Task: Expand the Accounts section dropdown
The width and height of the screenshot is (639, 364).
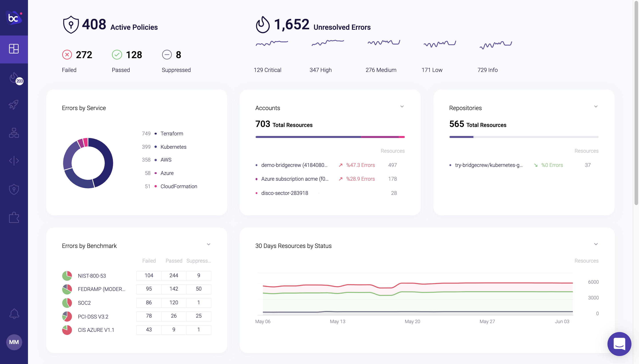Action: pos(402,107)
